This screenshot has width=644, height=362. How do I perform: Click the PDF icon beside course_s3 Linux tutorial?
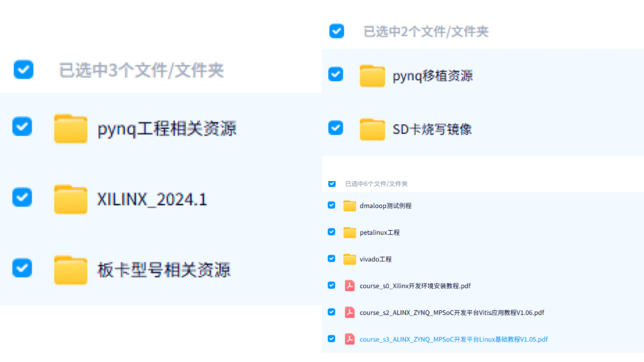(349, 339)
